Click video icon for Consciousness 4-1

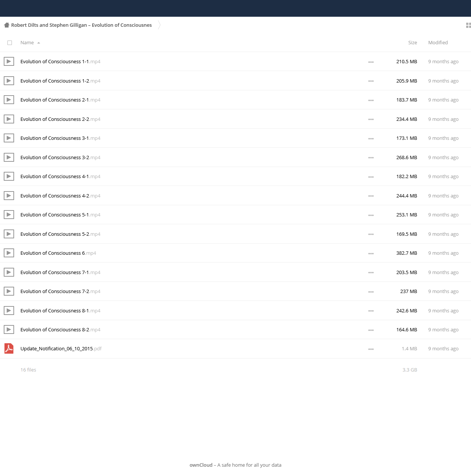9,176
